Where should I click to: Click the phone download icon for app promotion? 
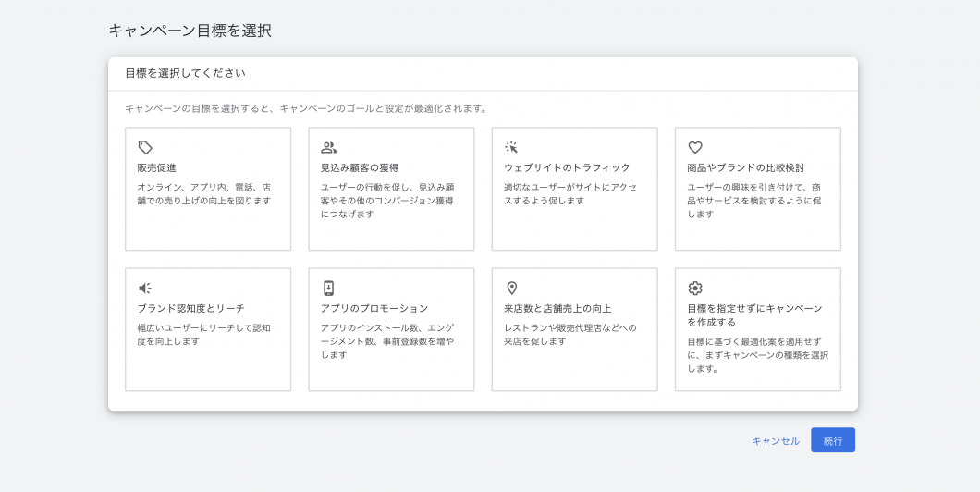[328, 288]
